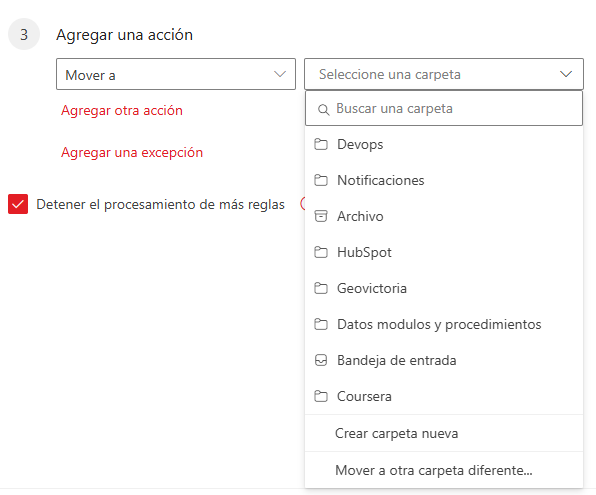
Task: Click the HubSpot folder icon
Action: point(321,252)
